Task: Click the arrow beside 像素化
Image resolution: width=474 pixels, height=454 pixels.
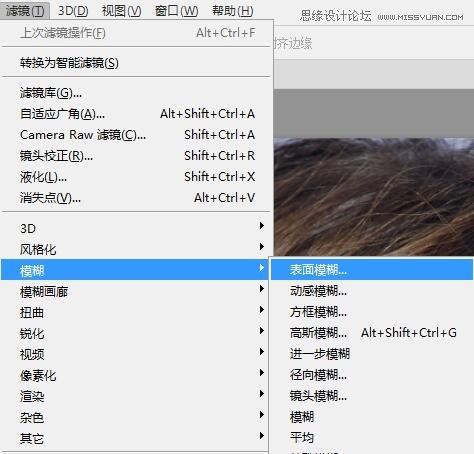Action: pos(262,373)
